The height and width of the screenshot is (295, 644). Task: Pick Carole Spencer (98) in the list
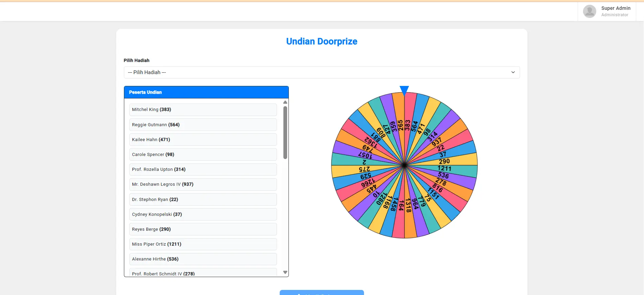(203, 155)
